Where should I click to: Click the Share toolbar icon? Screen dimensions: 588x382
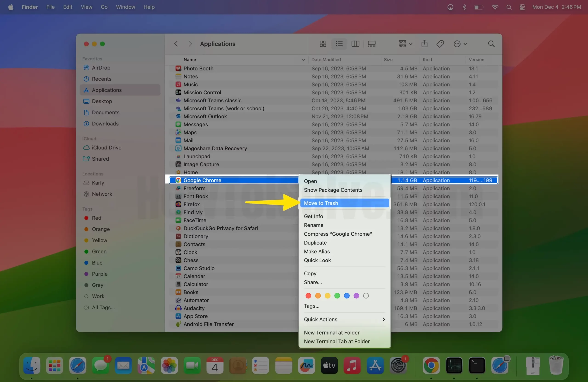[x=424, y=44]
